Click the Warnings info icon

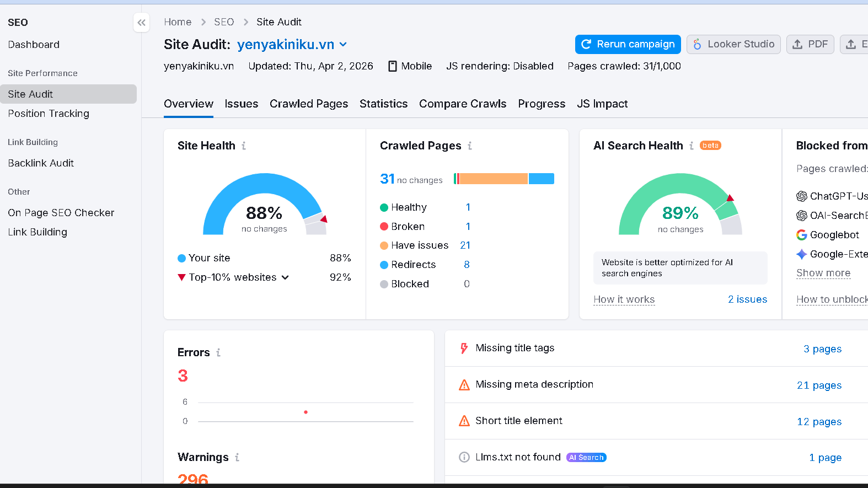[237, 457]
